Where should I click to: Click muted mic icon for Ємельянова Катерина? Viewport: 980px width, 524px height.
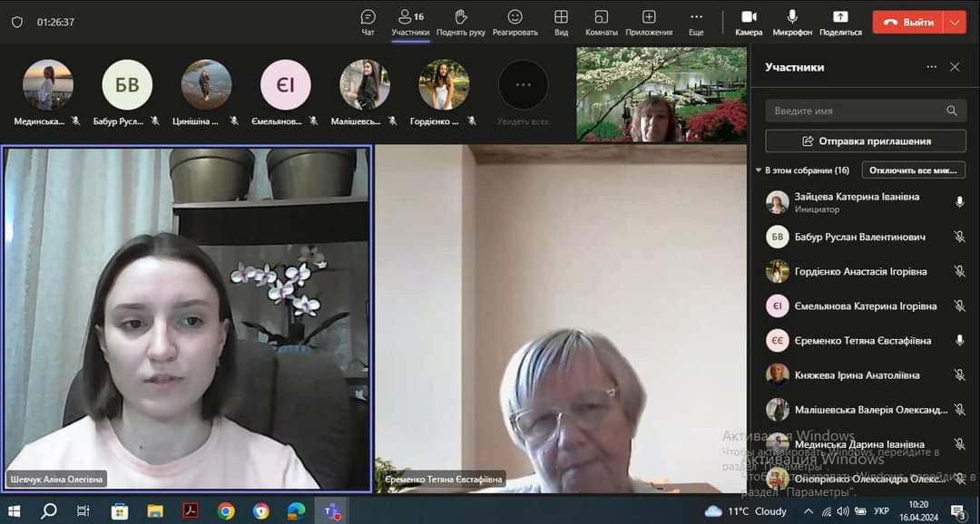(x=959, y=306)
